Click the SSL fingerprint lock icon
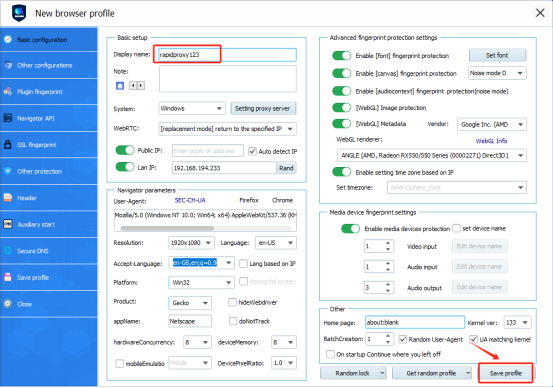This screenshot has width=553, height=388. tap(8, 145)
